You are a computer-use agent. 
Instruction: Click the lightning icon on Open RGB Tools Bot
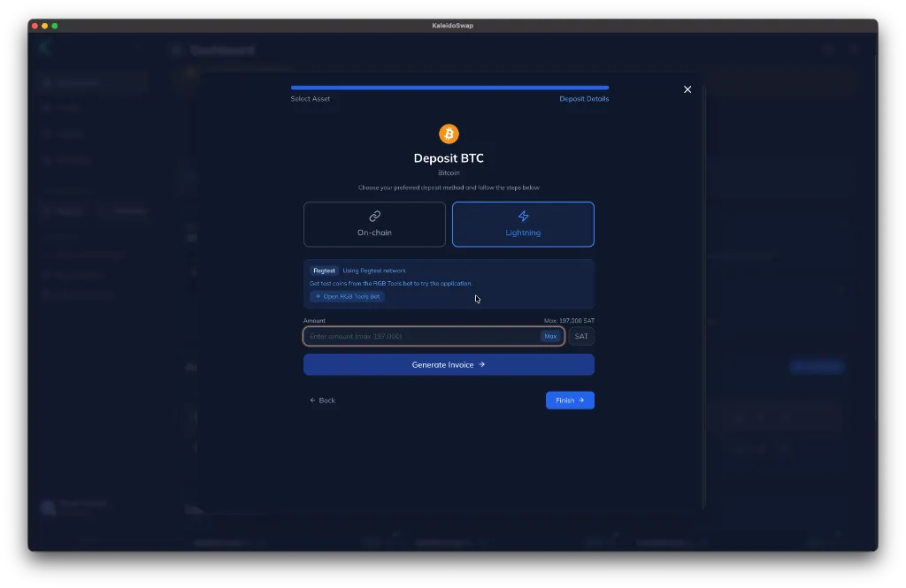pyautogui.click(x=319, y=297)
